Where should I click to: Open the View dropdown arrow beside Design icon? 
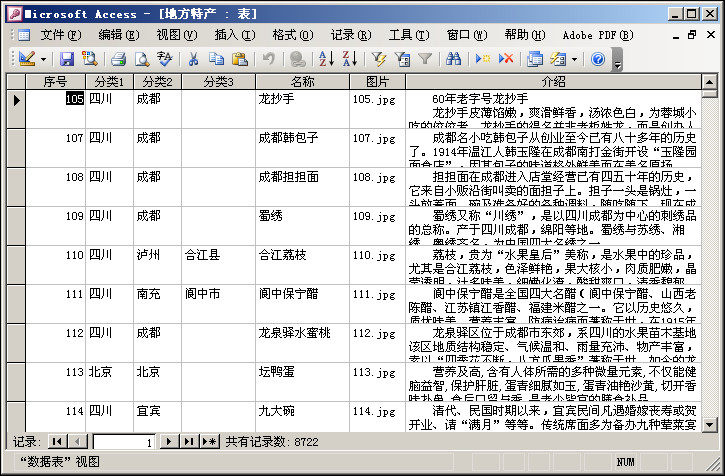tap(43, 59)
